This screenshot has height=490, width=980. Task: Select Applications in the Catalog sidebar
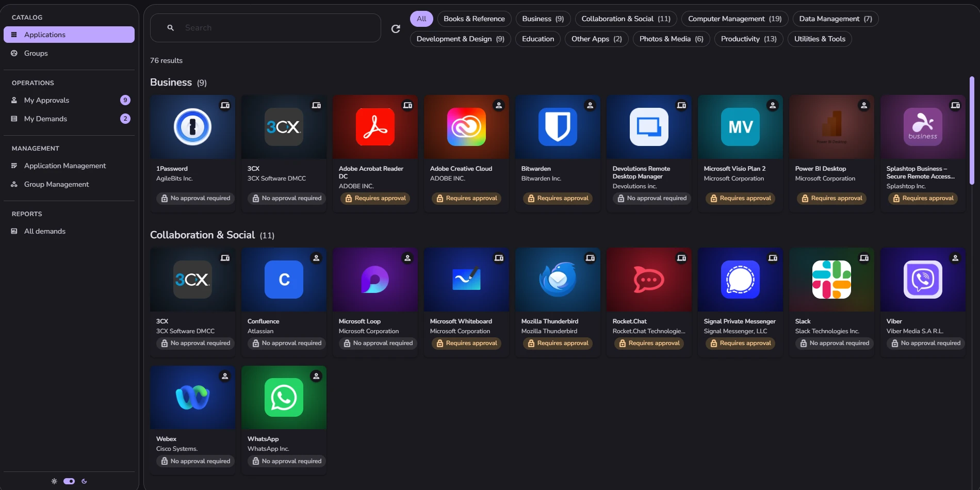tap(69, 35)
